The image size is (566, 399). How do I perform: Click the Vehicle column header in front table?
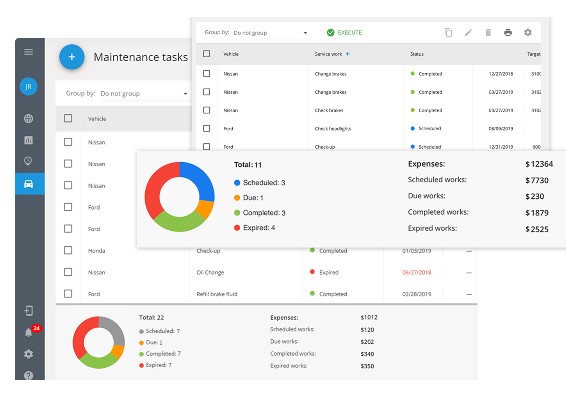(x=231, y=54)
